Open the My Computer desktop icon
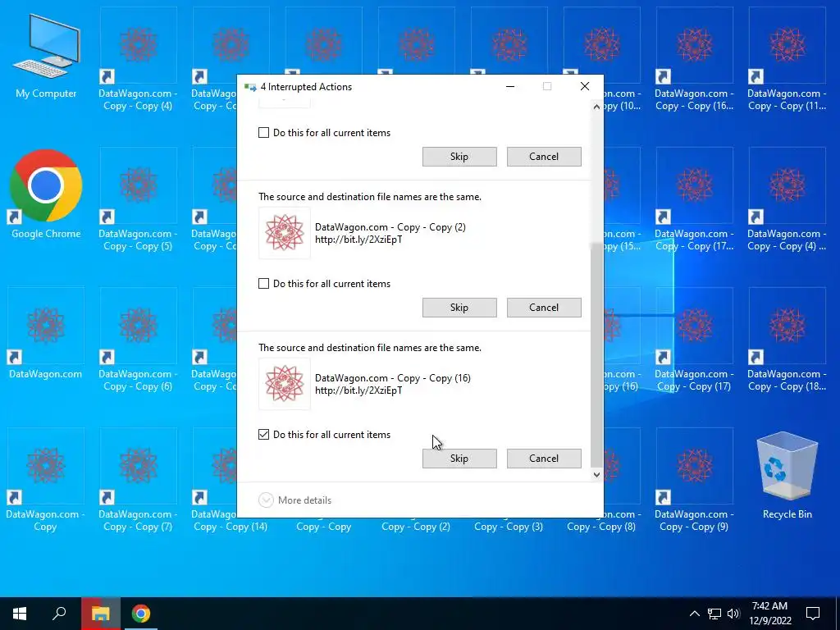The image size is (840, 630). point(46,57)
